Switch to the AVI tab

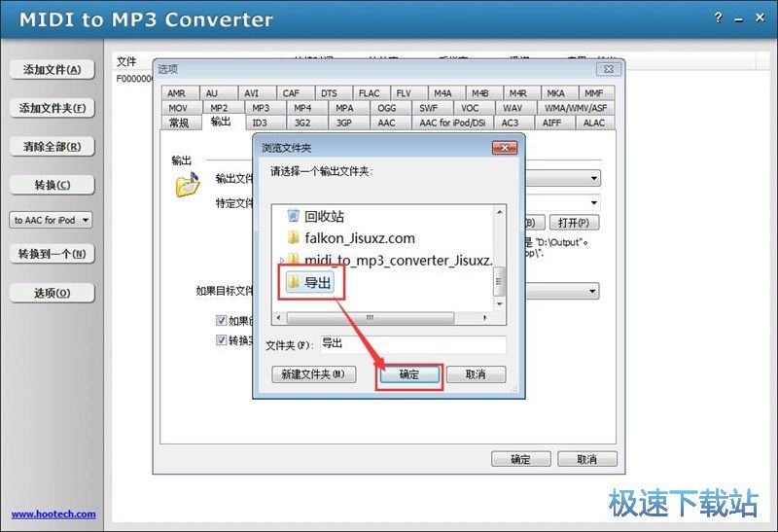[257, 93]
